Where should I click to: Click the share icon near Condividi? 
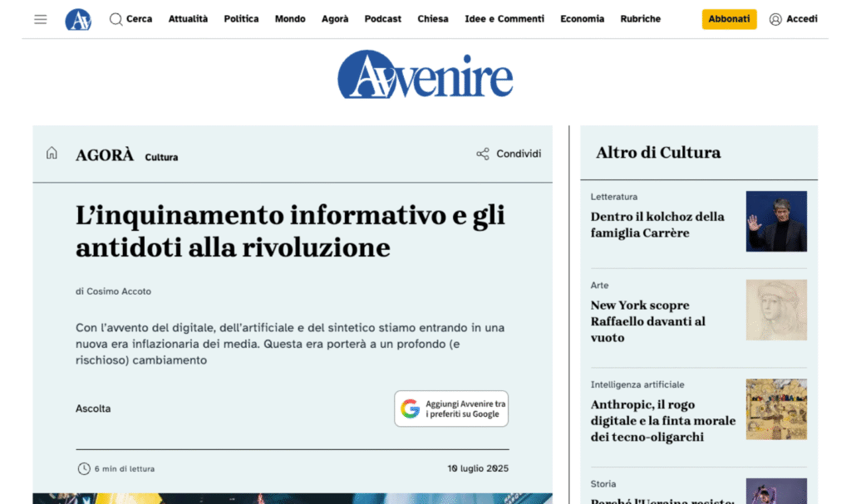click(x=483, y=154)
